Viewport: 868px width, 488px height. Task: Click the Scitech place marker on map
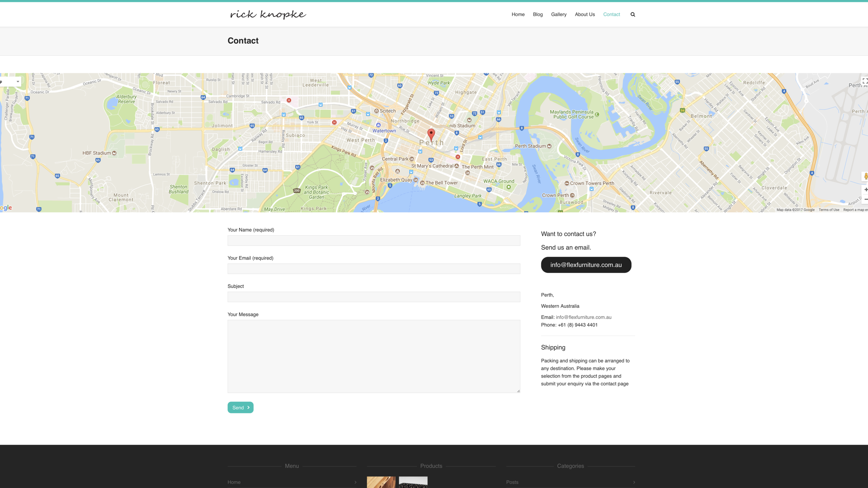[376, 111]
